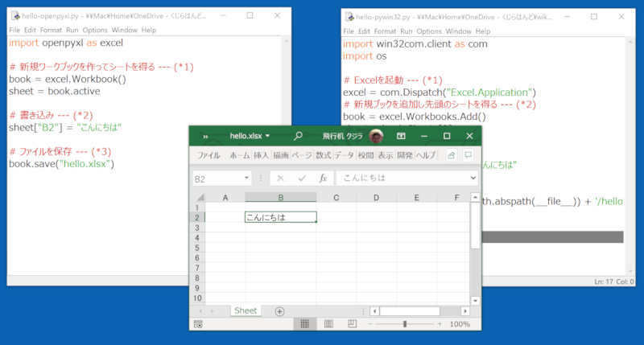Switch to Page Break Preview icon

[352, 324]
